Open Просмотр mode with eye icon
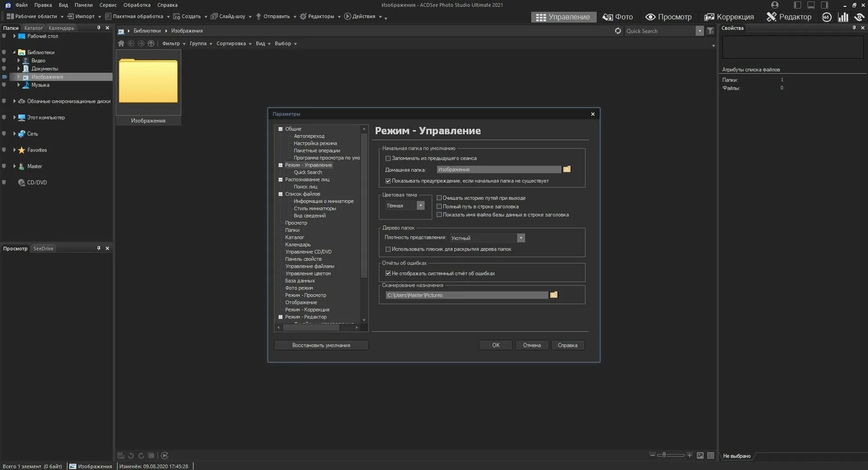Image resolution: width=868 pixels, height=470 pixels. tap(669, 17)
